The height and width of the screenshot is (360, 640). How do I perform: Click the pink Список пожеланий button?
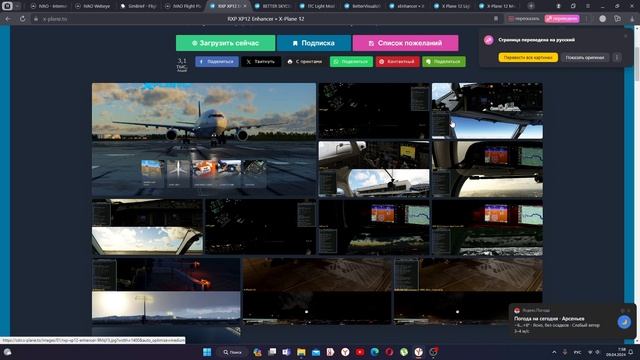(x=405, y=43)
